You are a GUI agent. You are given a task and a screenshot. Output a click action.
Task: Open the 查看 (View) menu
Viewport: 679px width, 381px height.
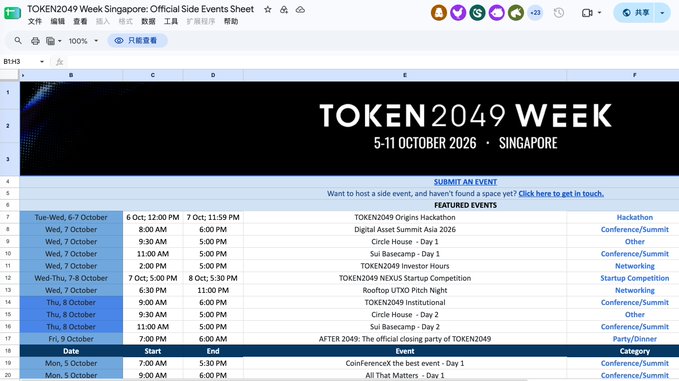(x=80, y=21)
